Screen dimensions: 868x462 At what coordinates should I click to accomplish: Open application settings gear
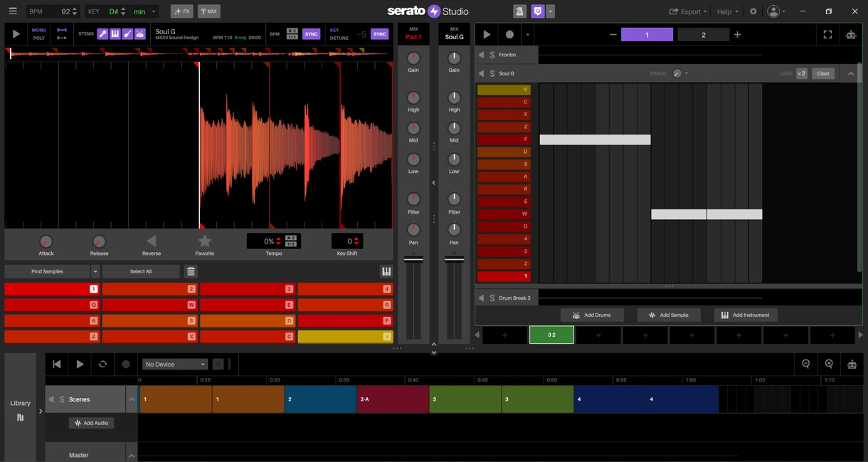click(x=753, y=11)
